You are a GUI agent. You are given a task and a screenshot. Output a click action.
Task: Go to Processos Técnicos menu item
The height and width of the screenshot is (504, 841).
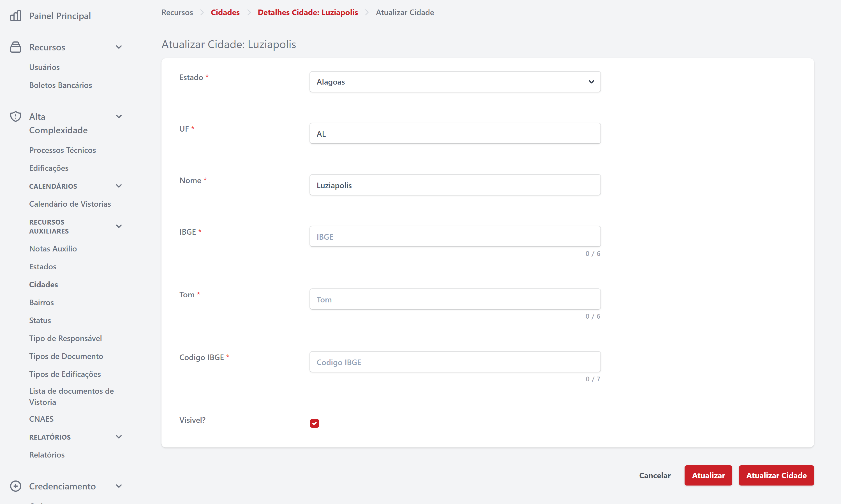pos(63,150)
